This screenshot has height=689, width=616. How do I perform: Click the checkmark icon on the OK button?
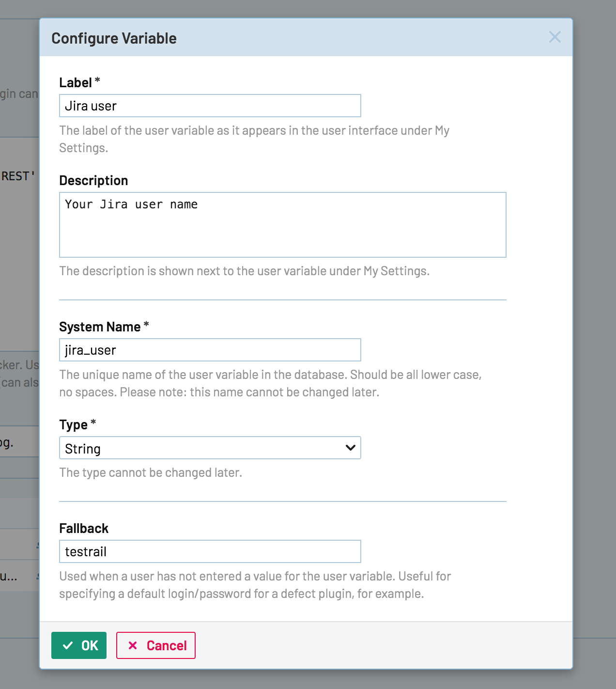point(68,645)
